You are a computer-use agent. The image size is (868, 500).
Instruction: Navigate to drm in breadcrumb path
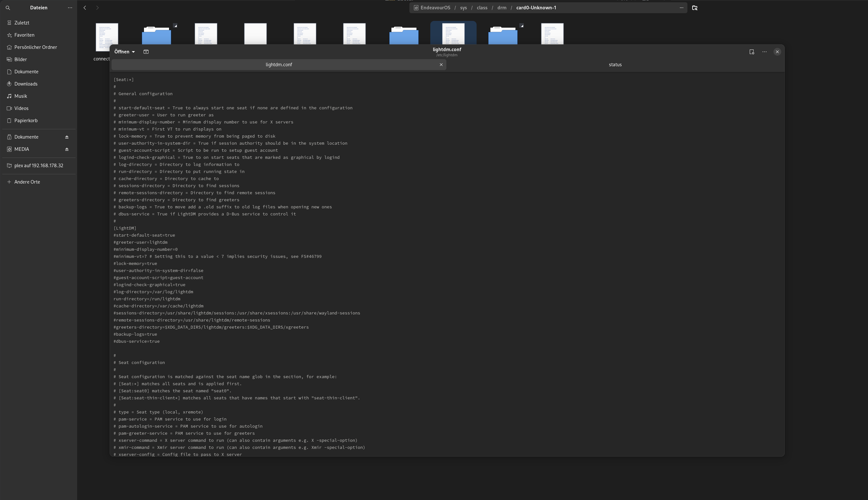coord(501,7)
